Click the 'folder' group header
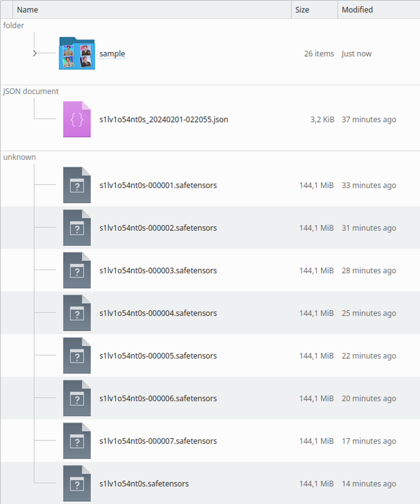This screenshot has width=420, height=504. coord(14,25)
